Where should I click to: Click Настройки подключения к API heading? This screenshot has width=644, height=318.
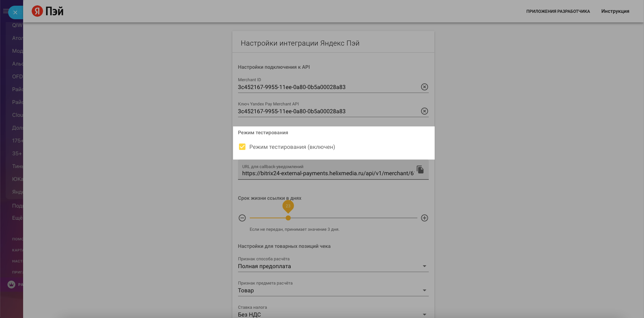pyautogui.click(x=274, y=67)
